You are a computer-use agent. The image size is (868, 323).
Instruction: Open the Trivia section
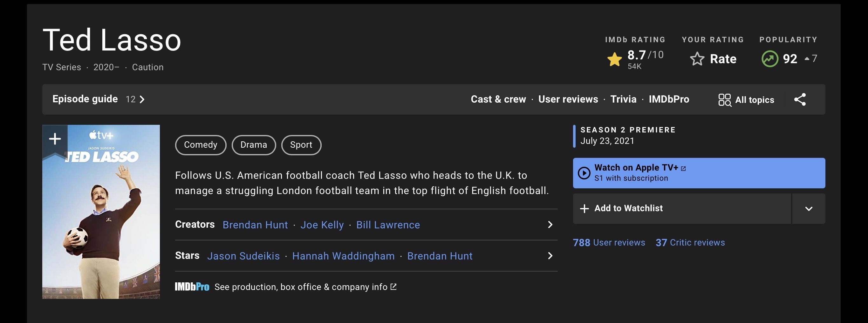623,99
